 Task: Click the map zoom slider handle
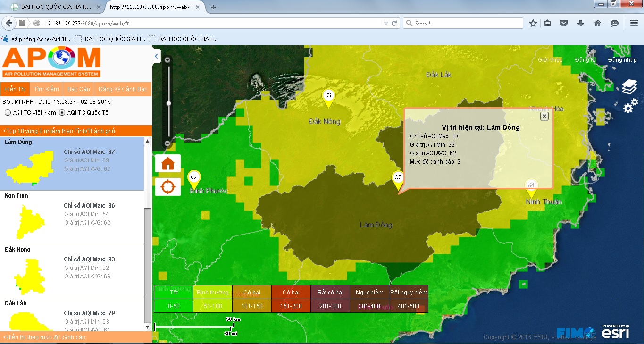168,103
